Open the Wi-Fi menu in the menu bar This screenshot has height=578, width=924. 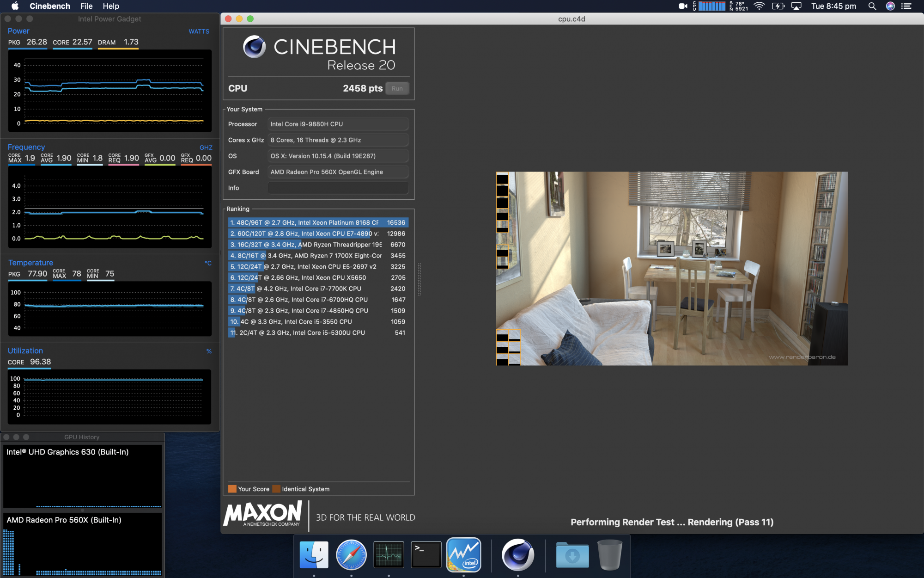click(758, 6)
